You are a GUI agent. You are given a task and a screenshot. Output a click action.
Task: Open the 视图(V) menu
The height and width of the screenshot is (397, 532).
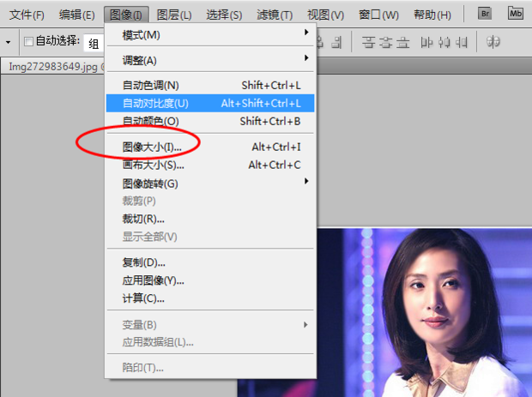[325, 15]
